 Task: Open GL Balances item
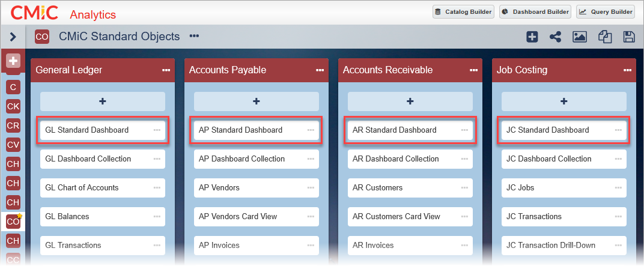click(x=103, y=216)
